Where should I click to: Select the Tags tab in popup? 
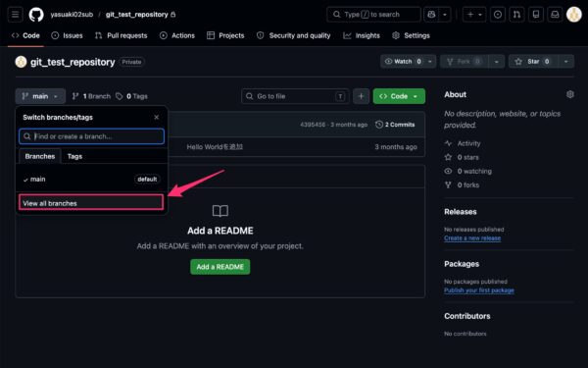point(74,156)
